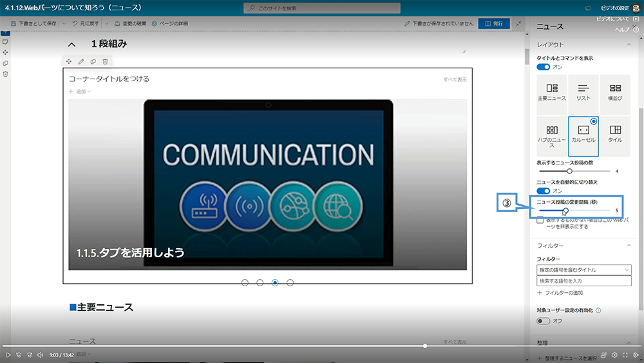Open ページの詳細 in toolbar

click(x=169, y=23)
